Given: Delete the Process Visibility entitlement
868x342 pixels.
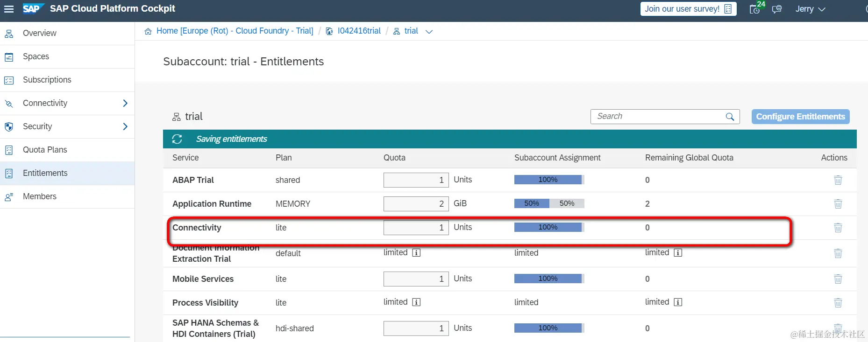Looking at the screenshot, I should pyautogui.click(x=838, y=303).
